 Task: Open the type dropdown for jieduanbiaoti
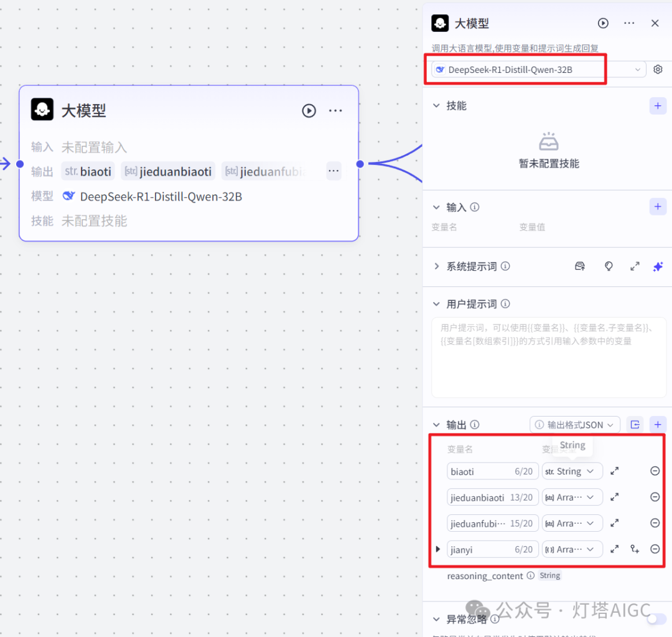click(x=572, y=498)
